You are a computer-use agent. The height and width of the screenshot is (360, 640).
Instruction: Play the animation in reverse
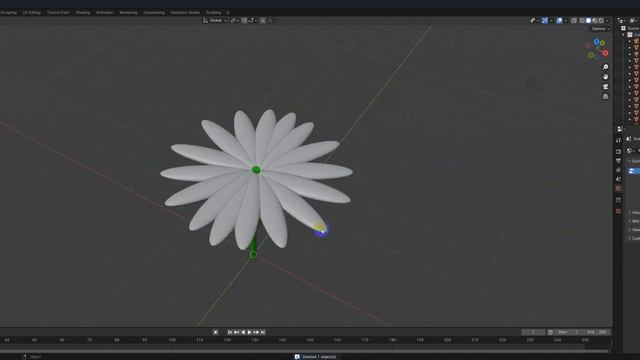click(x=243, y=332)
